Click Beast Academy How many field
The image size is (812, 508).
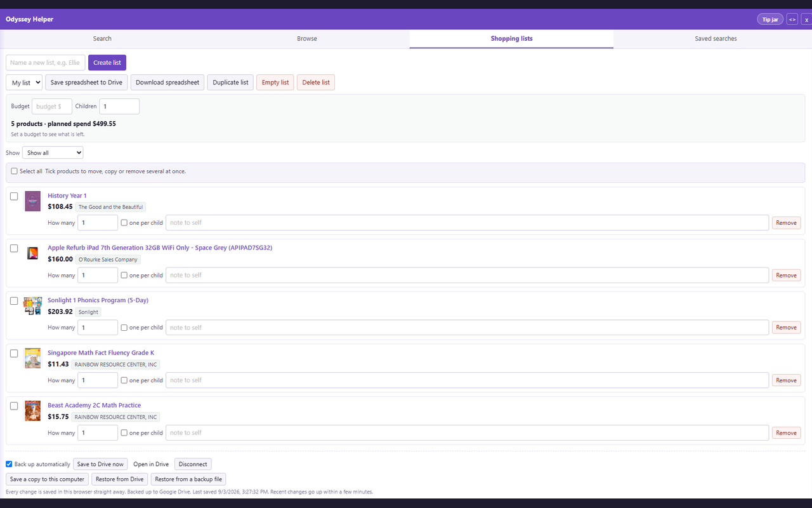pyautogui.click(x=98, y=433)
